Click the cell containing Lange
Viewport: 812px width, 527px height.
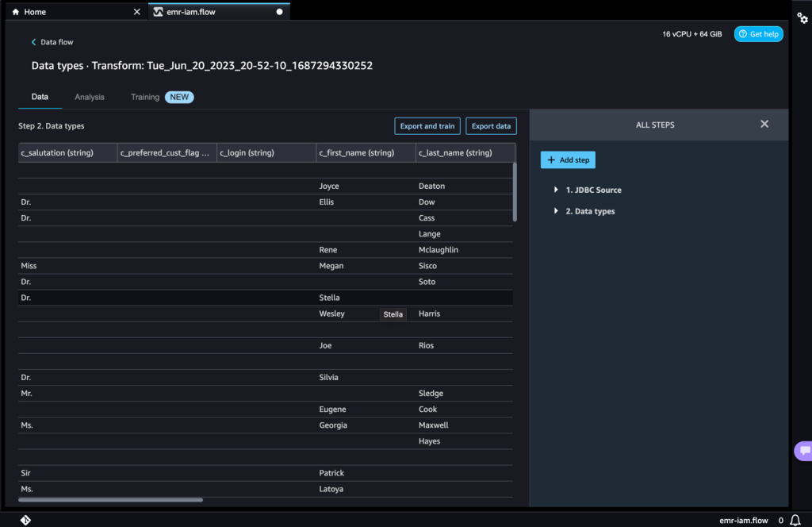tap(465, 233)
